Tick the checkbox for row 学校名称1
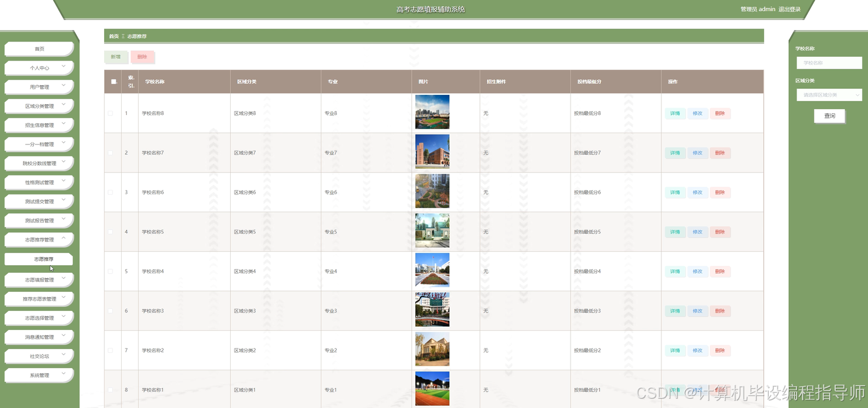Viewport: 868px width, 408px height. click(110, 390)
